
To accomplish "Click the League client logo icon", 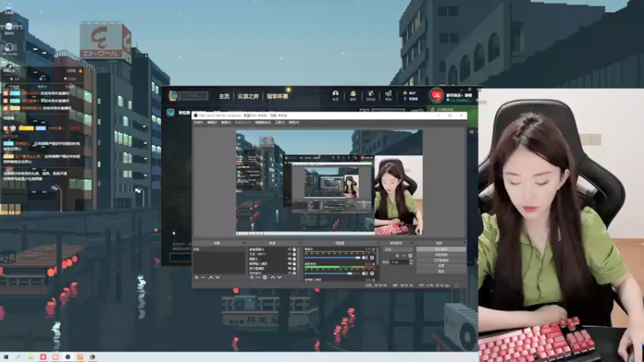I will pos(173,96).
